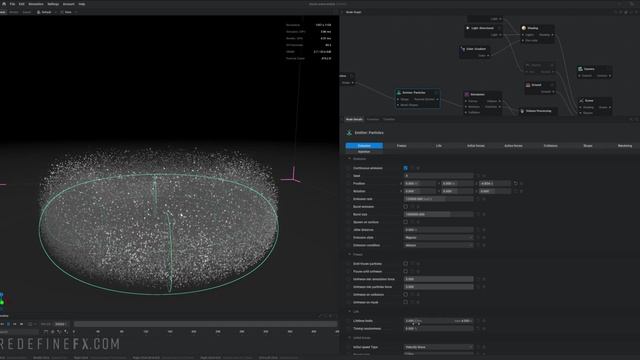Click Unfreeze min simulation time slider
The image size is (640, 360).
coord(439,279)
